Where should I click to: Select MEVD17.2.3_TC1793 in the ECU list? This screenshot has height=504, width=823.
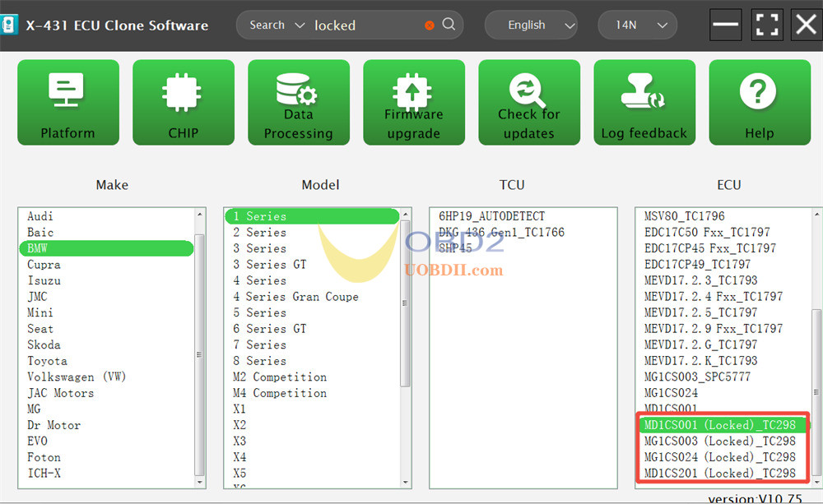[x=700, y=280]
